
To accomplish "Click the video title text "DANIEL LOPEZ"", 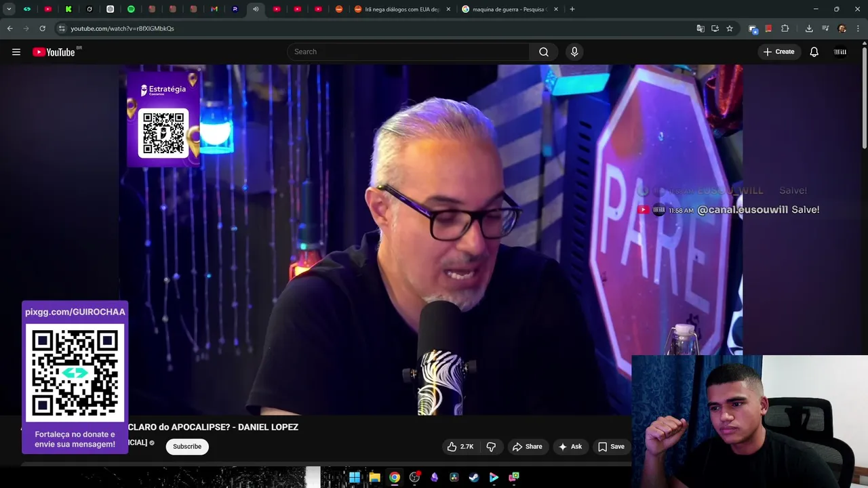I will pyautogui.click(x=268, y=427).
